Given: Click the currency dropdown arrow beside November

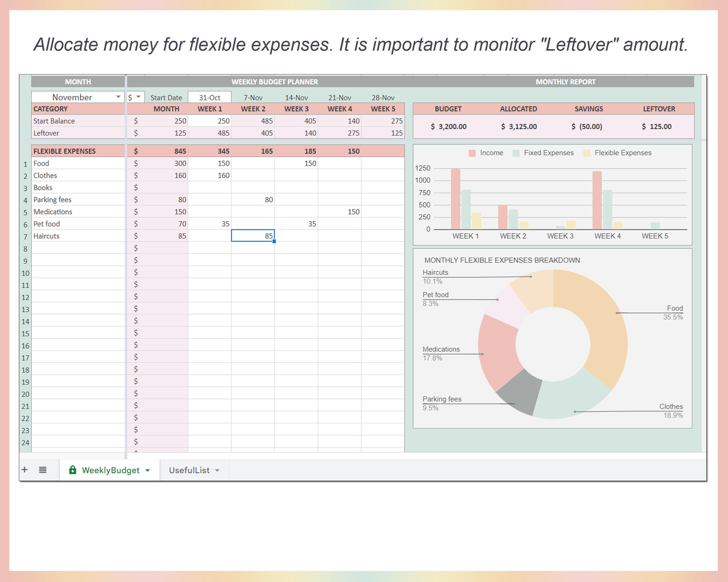Looking at the screenshot, I should (x=138, y=97).
